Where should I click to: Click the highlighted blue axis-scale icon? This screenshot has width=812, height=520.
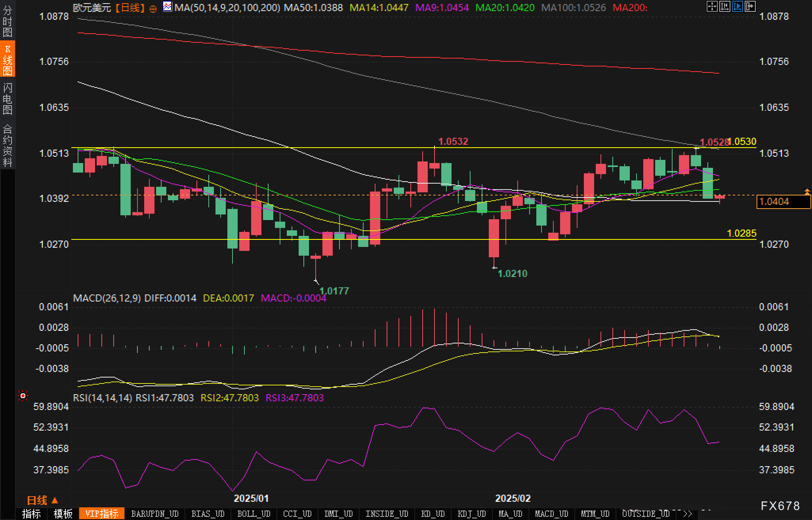click(x=737, y=6)
